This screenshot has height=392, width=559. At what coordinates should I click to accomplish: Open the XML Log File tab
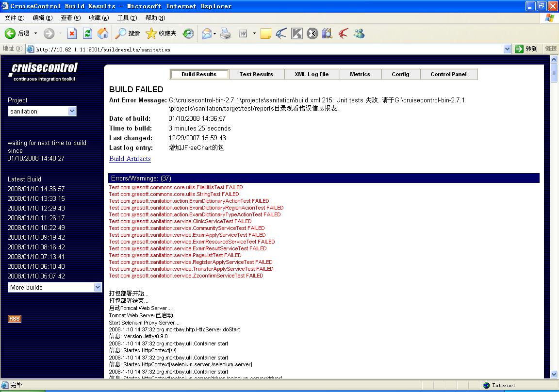tap(312, 74)
